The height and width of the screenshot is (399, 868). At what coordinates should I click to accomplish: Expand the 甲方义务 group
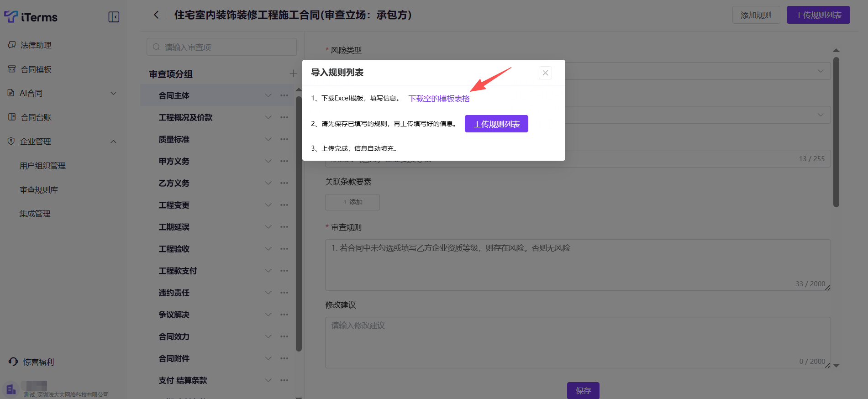pyautogui.click(x=268, y=161)
